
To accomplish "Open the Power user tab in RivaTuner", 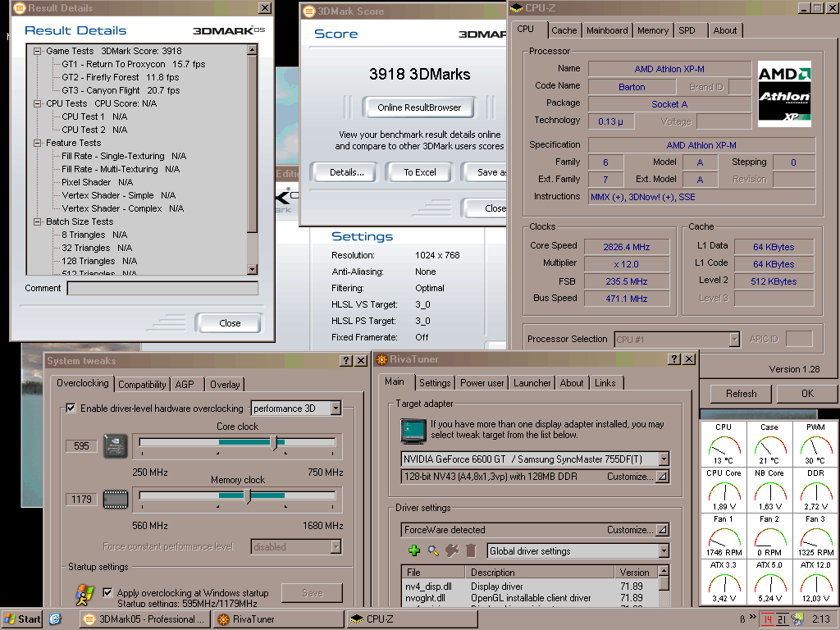I will click(x=482, y=383).
